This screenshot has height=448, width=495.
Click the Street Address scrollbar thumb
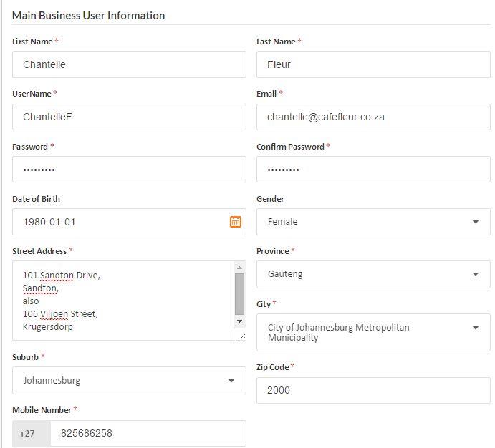240,293
